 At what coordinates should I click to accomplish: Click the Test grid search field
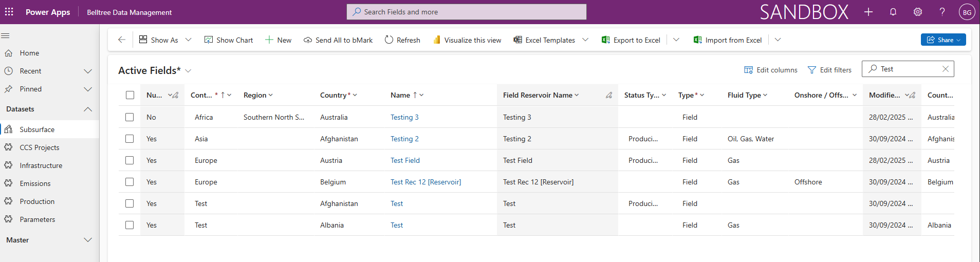908,69
